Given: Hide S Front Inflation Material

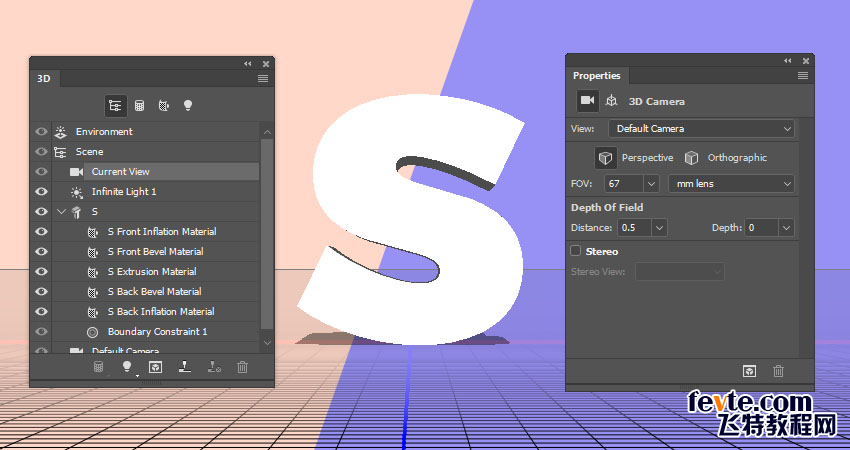Looking at the screenshot, I should 41,232.
